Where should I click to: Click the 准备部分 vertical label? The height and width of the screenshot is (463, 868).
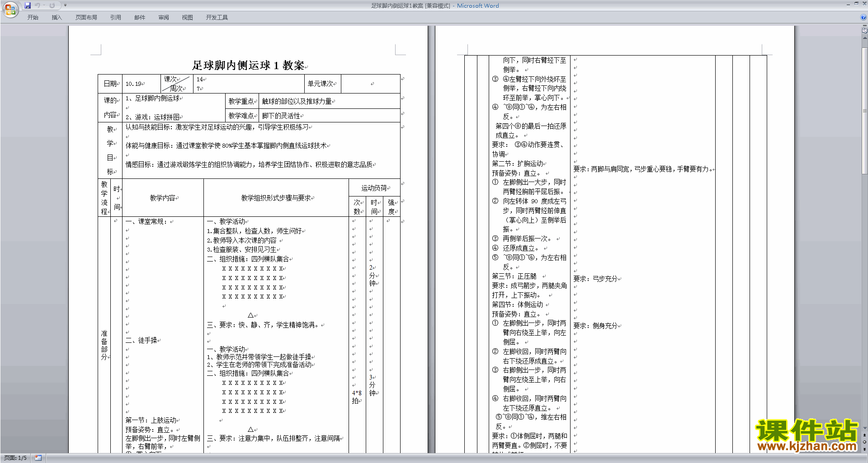coord(104,345)
